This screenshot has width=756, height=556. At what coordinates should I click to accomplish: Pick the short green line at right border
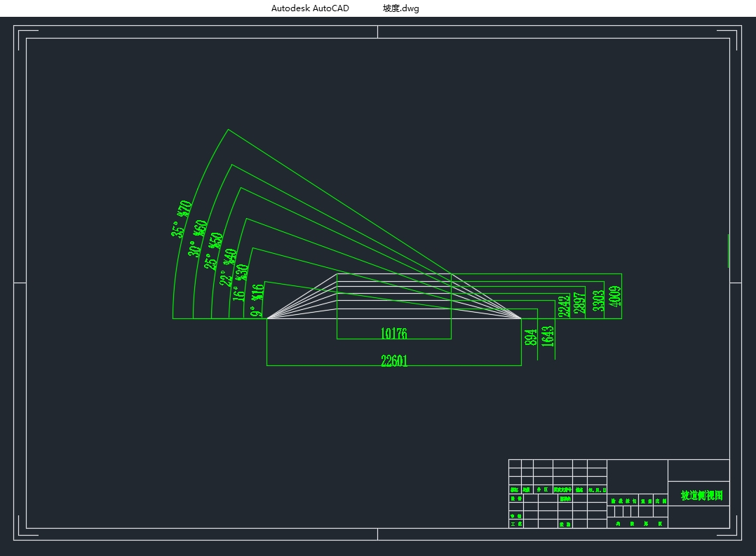[x=729, y=250]
